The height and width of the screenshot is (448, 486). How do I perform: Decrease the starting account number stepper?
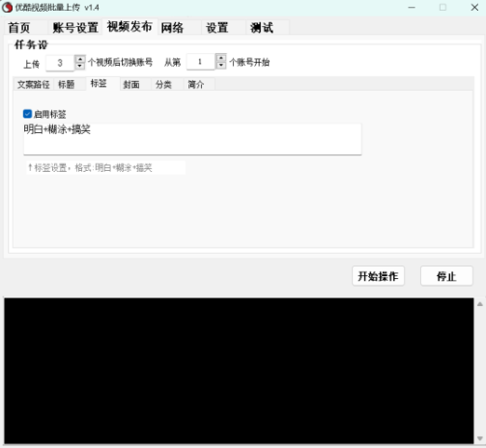[221, 65]
